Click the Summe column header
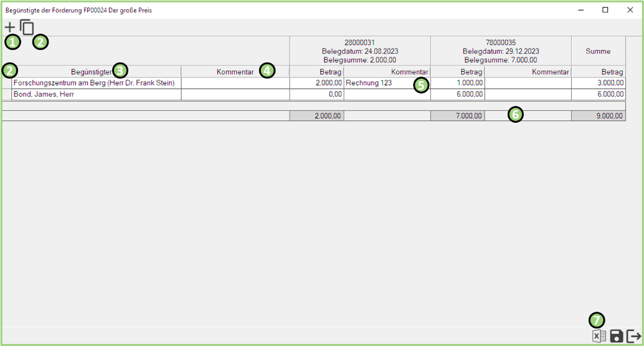The image size is (644, 346). click(x=598, y=51)
